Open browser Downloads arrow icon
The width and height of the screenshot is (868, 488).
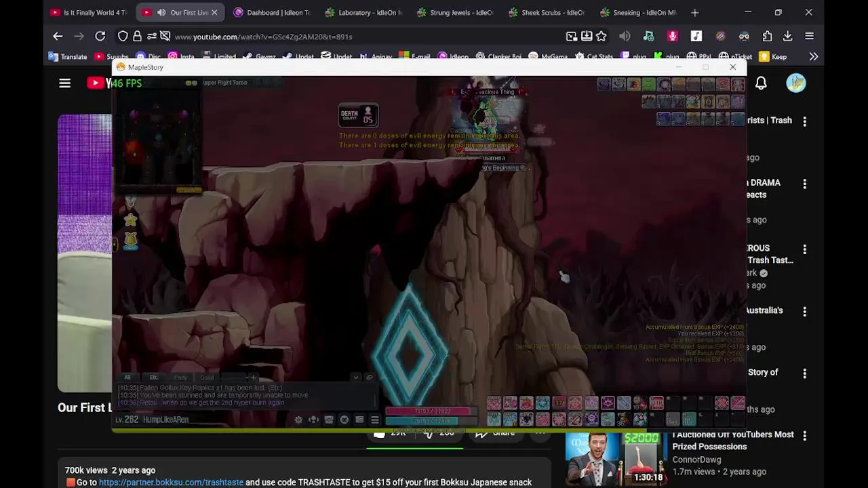pyautogui.click(x=787, y=37)
